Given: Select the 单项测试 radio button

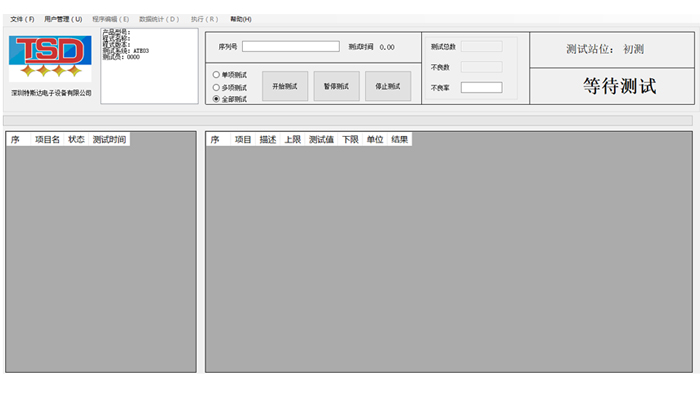Looking at the screenshot, I should point(217,74).
